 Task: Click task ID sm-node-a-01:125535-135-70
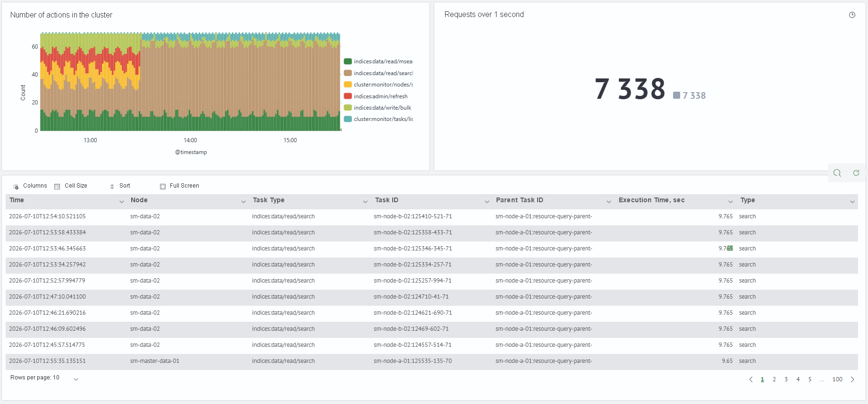[x=413, y=361]
